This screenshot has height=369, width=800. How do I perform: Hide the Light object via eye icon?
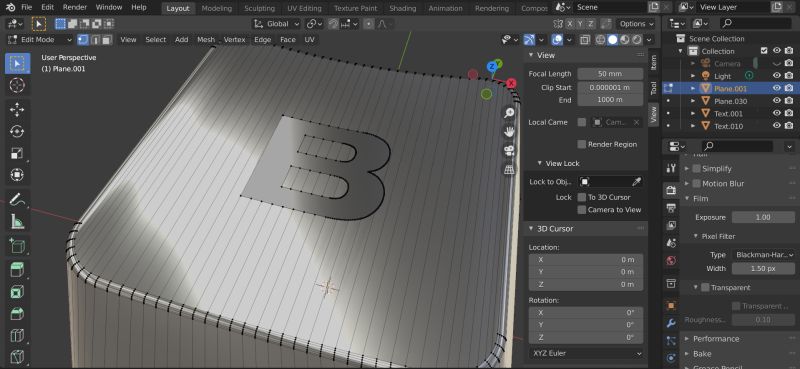pyautogui.click(x=777, y=76)
